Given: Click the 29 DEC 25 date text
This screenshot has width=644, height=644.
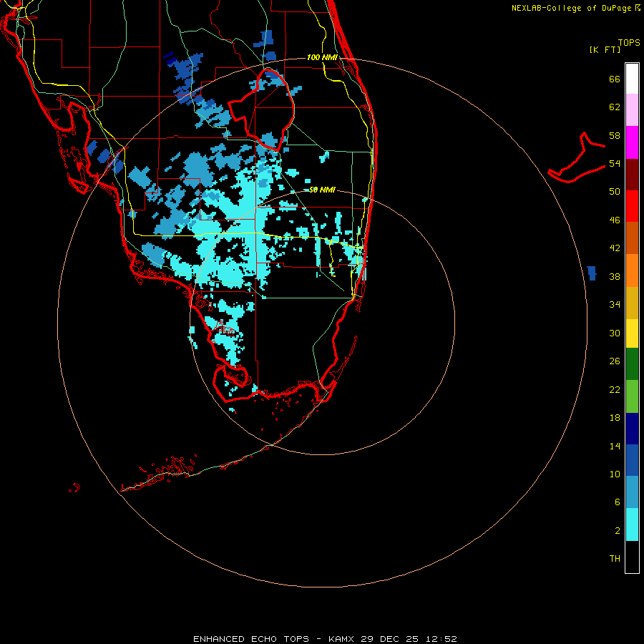Looking at the screenshot, I should (390, 639).
